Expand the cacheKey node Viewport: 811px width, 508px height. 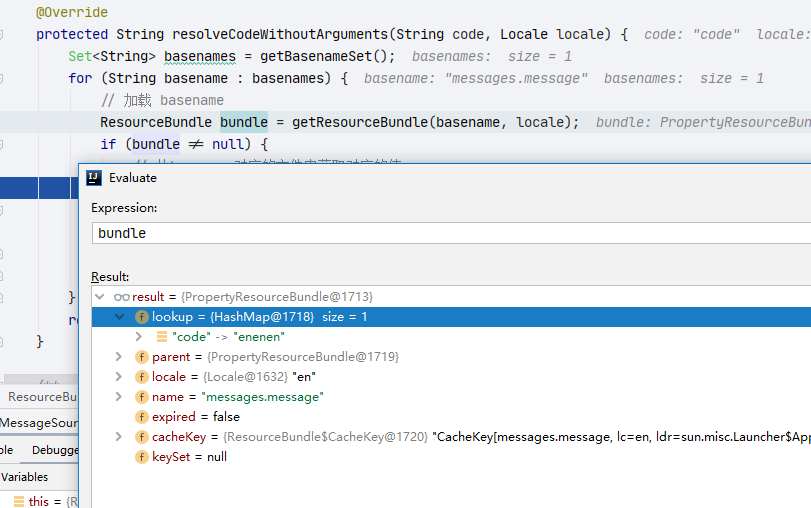119,437
